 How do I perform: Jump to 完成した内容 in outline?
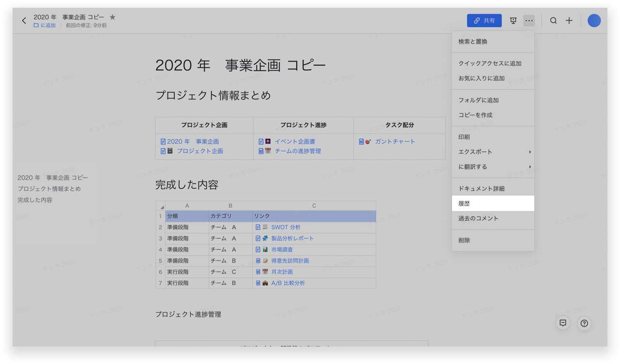pyautogui.click(x=35, y=200)
